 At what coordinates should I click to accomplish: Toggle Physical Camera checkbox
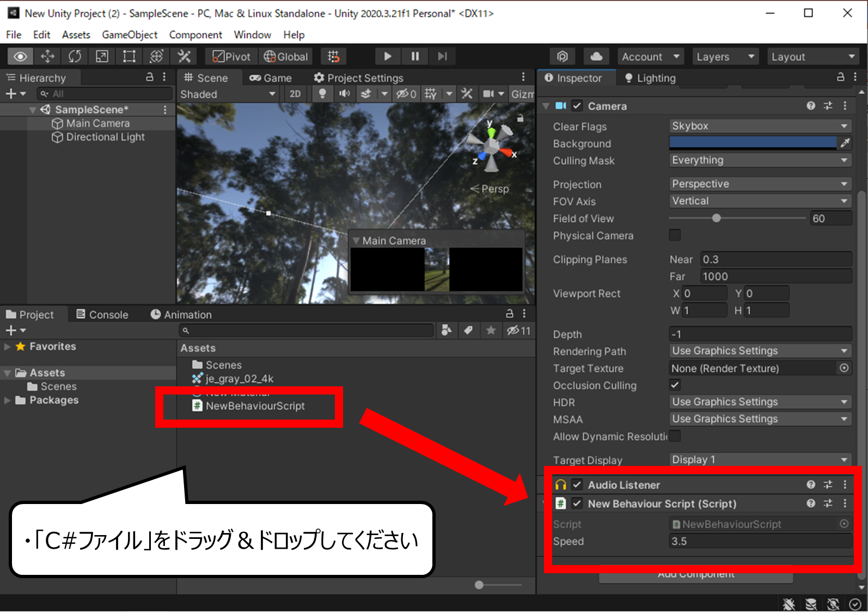click(675, 235)
